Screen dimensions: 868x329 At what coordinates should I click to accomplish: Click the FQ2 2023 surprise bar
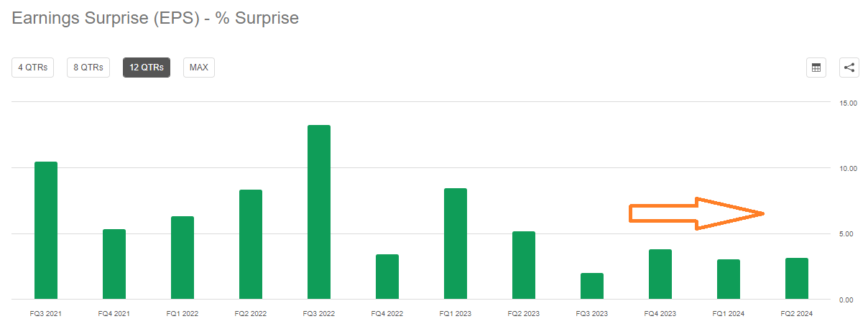coord(524,265)
